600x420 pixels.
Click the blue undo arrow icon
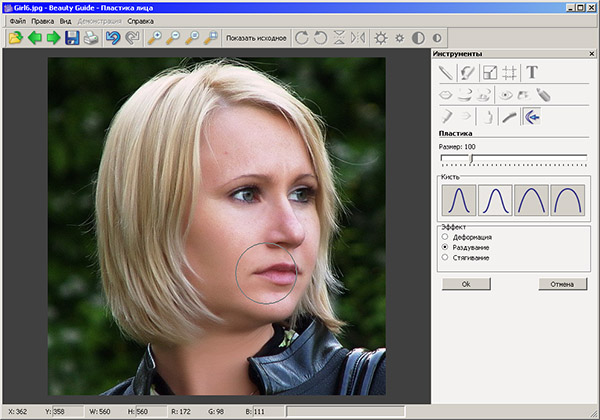(113, 39)
